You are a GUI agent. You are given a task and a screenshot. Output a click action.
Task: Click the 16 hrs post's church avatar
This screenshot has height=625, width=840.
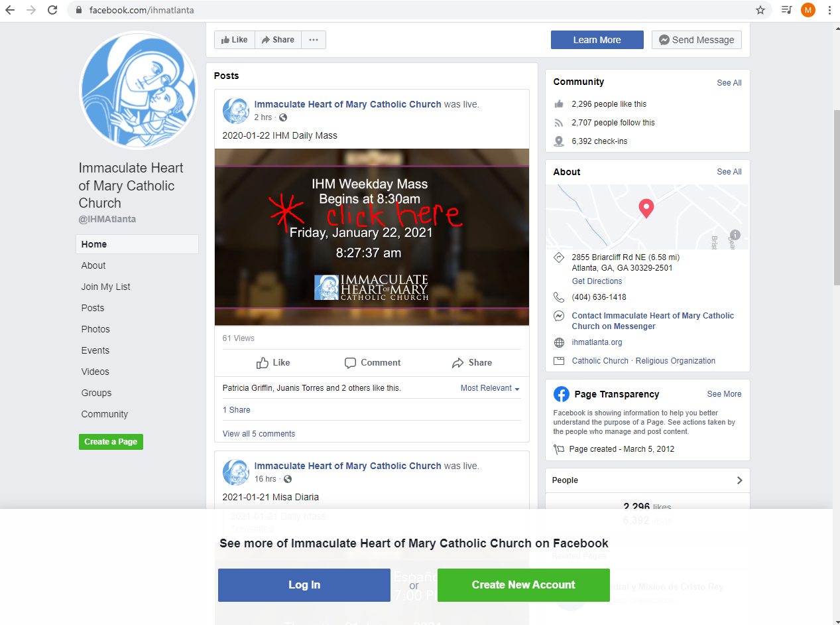[236, 472]
